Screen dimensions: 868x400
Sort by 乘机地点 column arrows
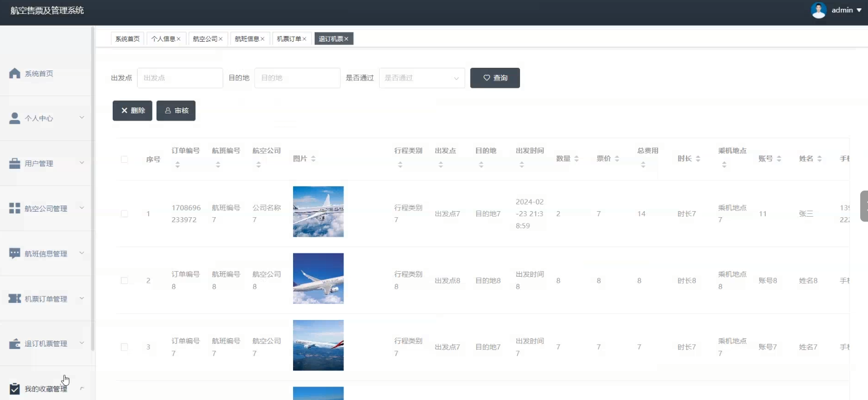coord(724,164)
